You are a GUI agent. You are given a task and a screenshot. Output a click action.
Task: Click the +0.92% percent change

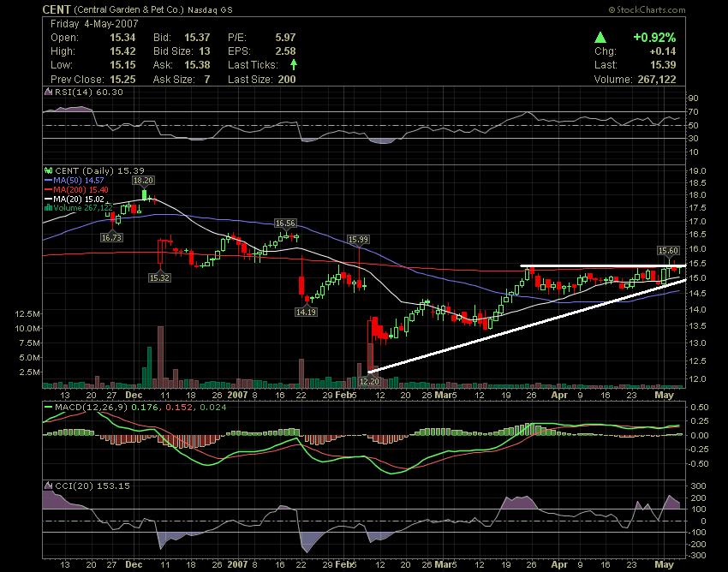tap(654, 38)
